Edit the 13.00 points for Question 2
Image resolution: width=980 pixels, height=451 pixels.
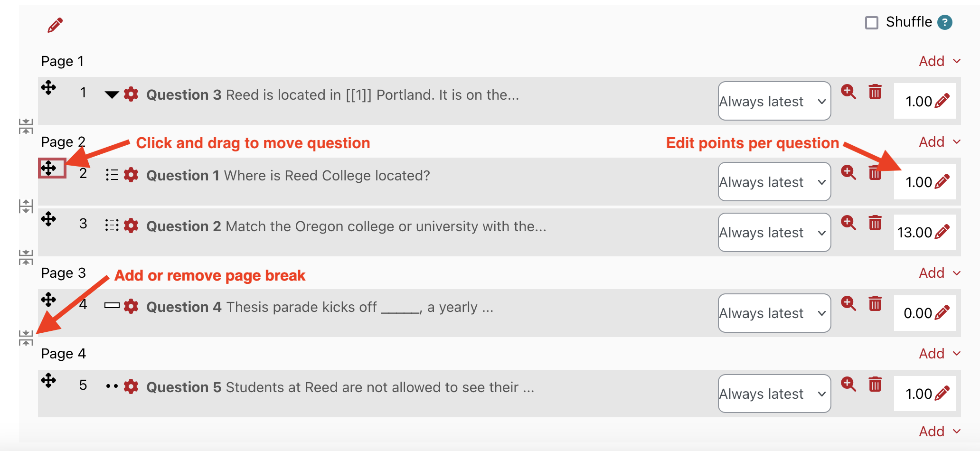click(942, 232)
